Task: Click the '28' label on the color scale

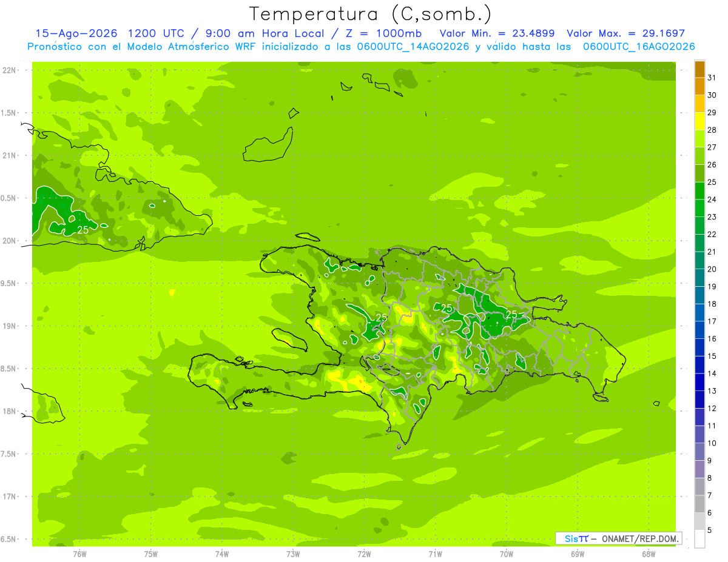Action: [712, 130]
